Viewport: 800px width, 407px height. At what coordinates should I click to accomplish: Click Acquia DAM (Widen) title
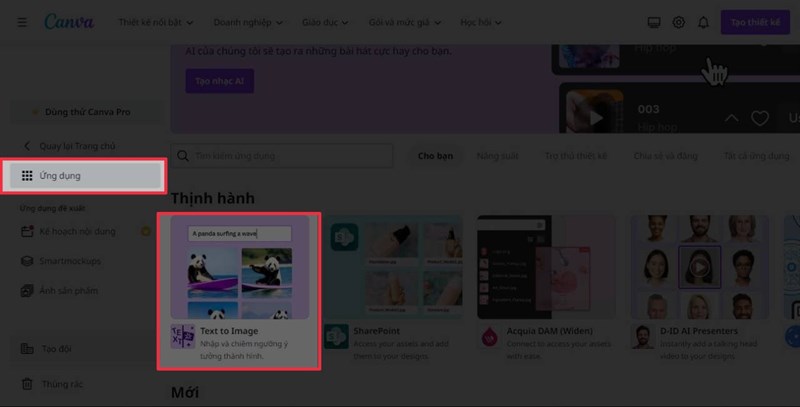(549, 331)
